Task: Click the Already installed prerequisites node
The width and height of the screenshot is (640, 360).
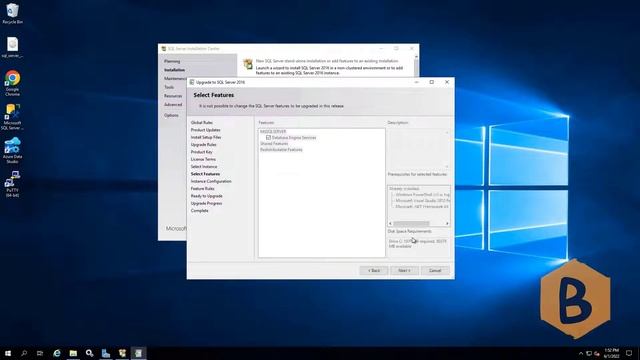Action: click(x=404, y=189)
